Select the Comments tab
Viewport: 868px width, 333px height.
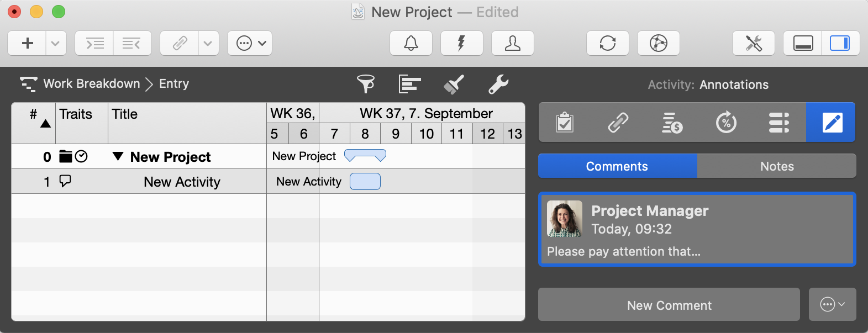click(617, 166)
